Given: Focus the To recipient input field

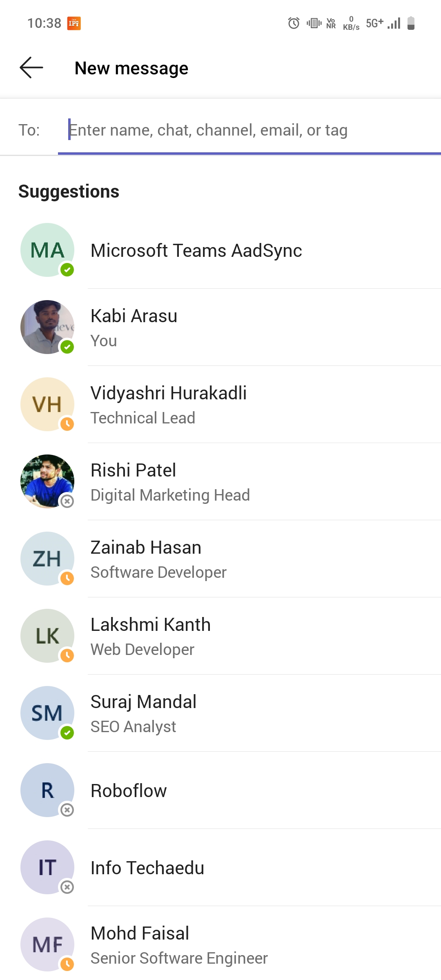Looking at the screenshot, I should coord(249,130).
